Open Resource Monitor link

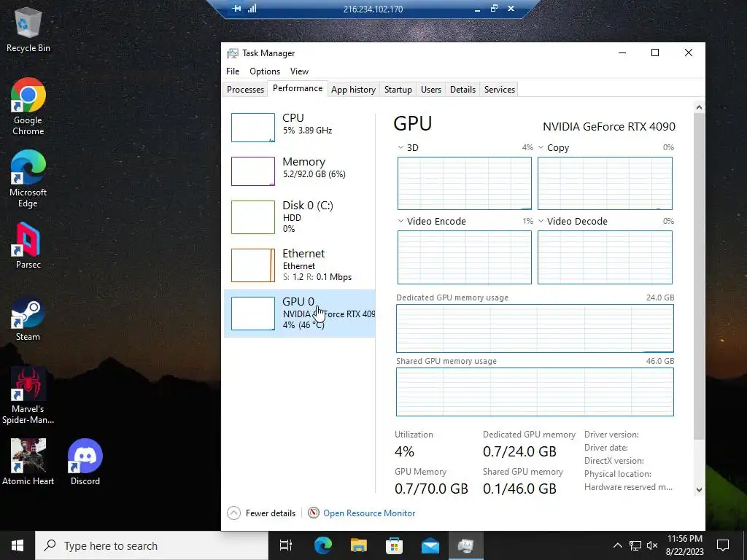[369, 513]
